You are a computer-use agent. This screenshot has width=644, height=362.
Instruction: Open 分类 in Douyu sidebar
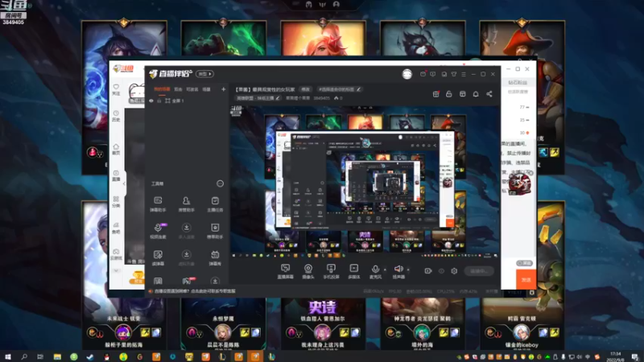(116, 202)
